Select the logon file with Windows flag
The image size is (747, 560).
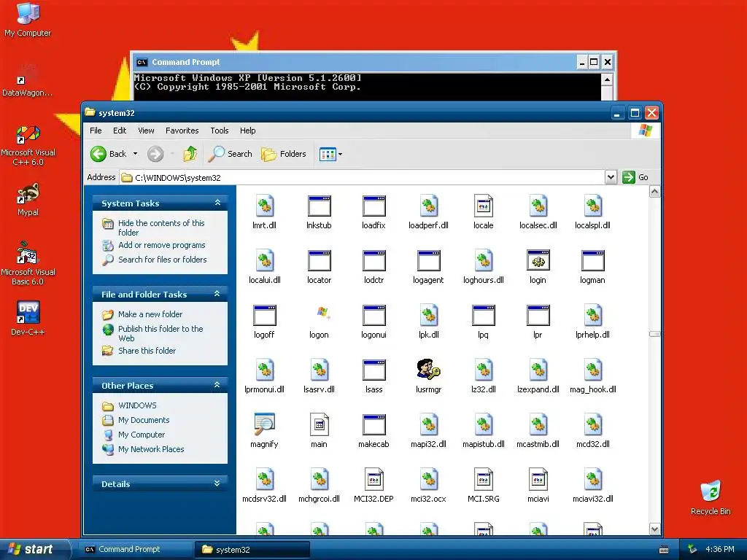pyautogui.click(x=323, y=314)
